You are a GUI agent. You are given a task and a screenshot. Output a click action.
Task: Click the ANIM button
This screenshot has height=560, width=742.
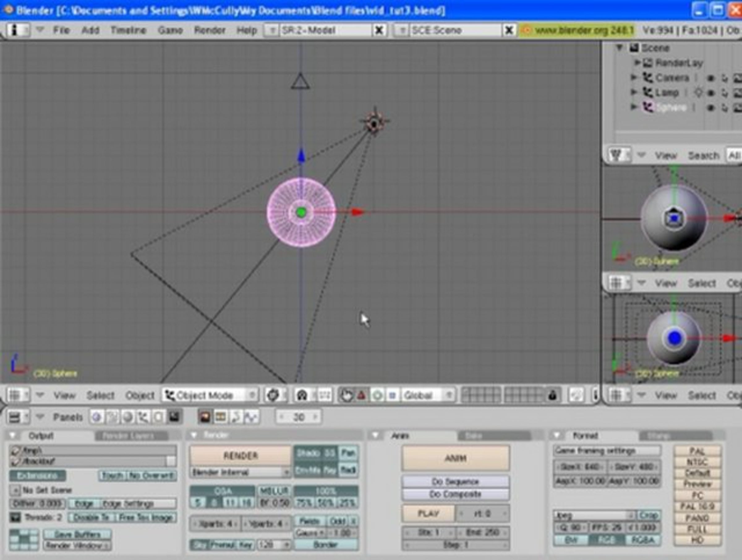pos(455,458)
